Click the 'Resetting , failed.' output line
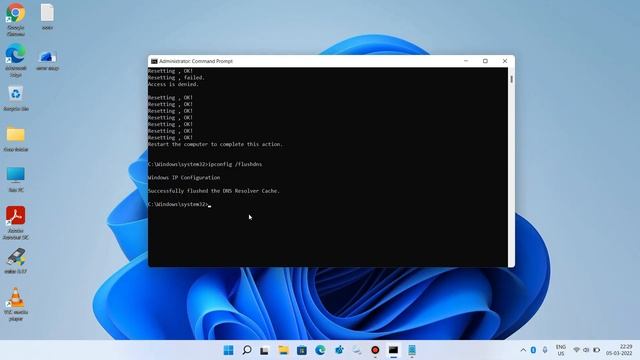Screen dimensions: 640x360 (176, 78)
